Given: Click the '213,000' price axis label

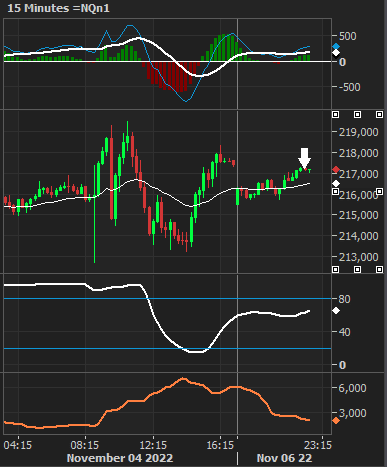Looking at the screenshot, I should (359, 257).
